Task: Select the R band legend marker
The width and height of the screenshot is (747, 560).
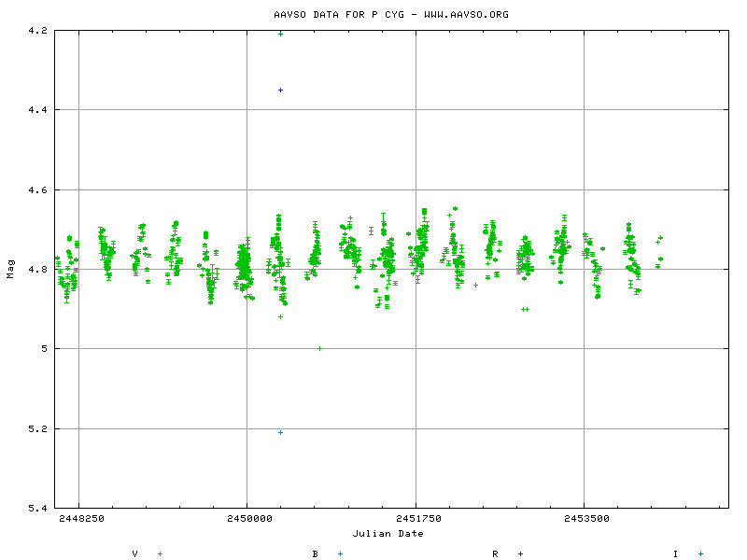Action: tap(520, 552)
